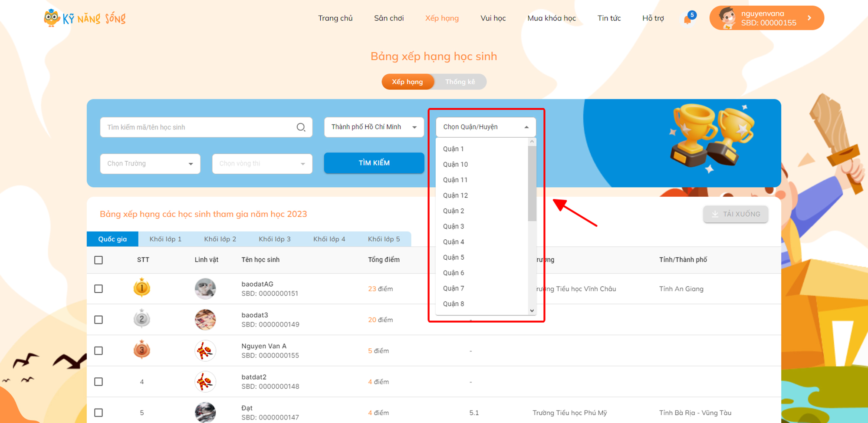Click the TẢI XUỐNG download button
The image size is (868, 423).
[x=736, y=214]
